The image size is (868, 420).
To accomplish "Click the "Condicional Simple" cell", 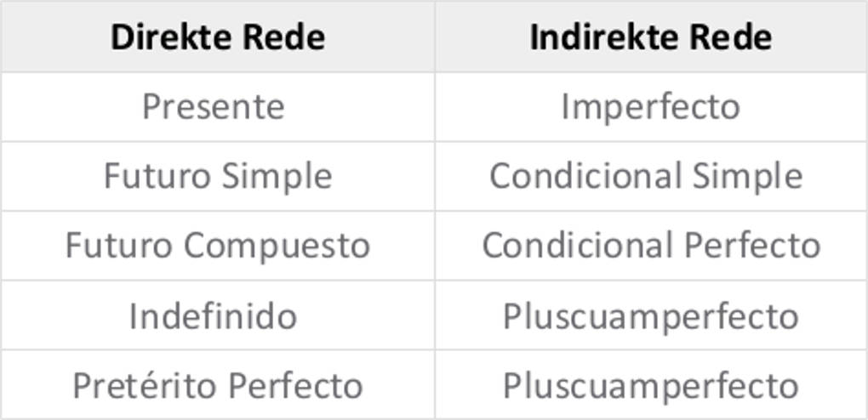I will click(x=646, y=177).
